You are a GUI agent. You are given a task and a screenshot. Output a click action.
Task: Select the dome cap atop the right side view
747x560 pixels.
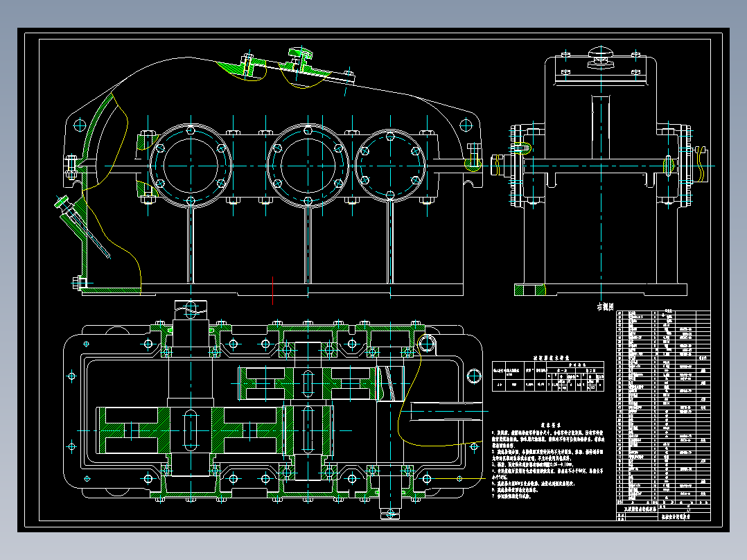(601, 53)
